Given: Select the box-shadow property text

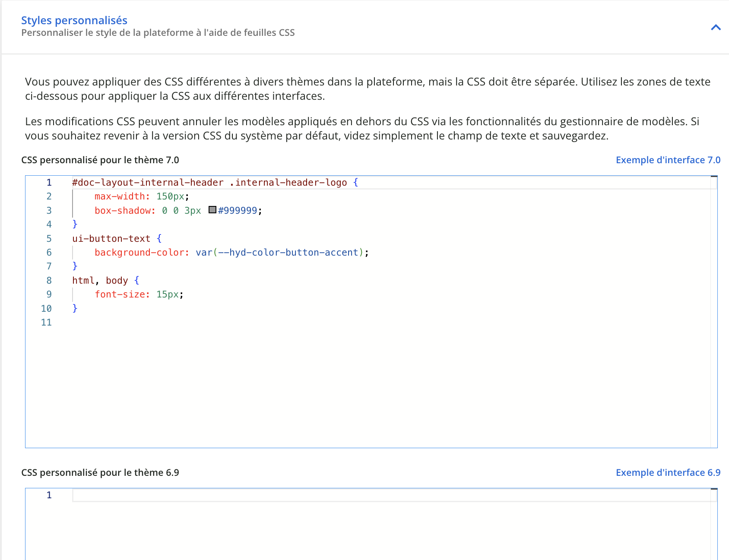Looking at the screenshot, I should click(x=124, y=210).
